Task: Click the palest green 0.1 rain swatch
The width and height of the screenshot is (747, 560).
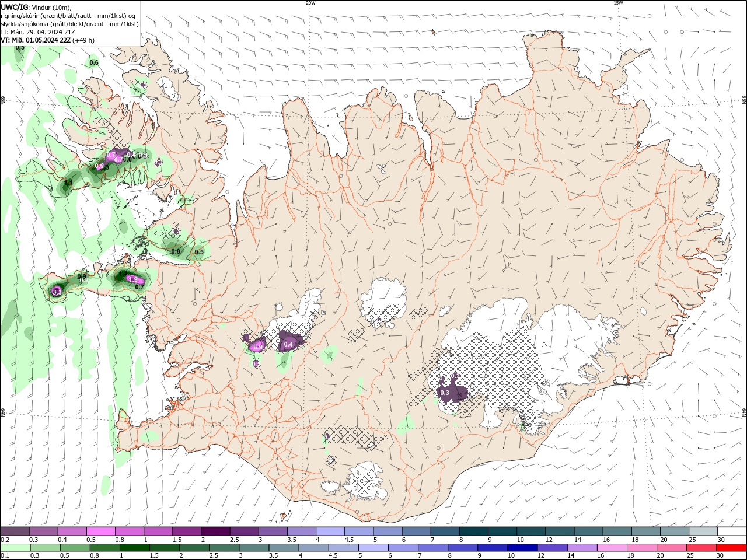Action: click(15, 548)
